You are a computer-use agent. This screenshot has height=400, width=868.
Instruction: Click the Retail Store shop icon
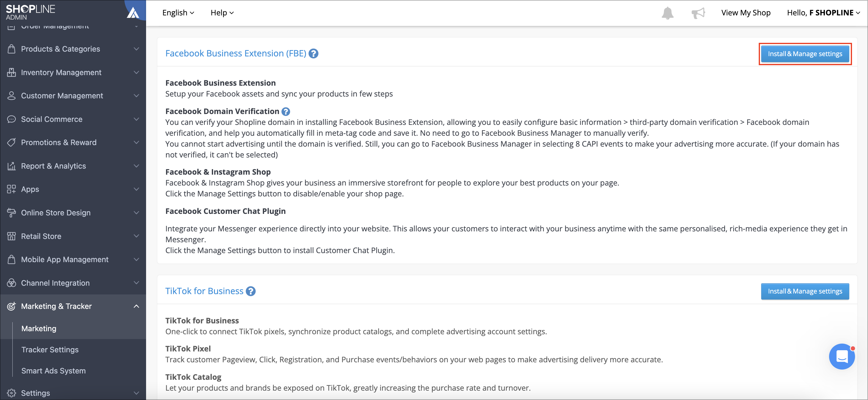11,236
